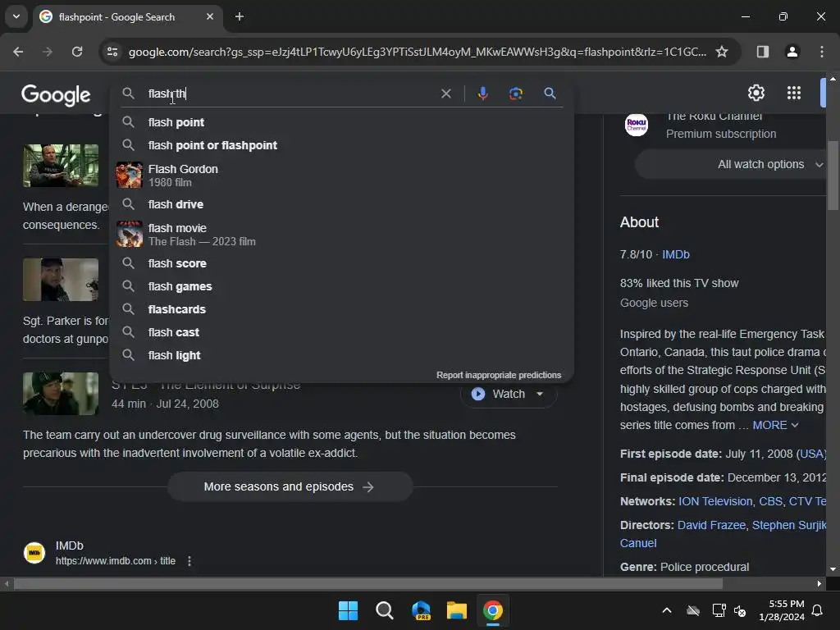
Task: Open clock and date in taskbar
Action: 782,610
